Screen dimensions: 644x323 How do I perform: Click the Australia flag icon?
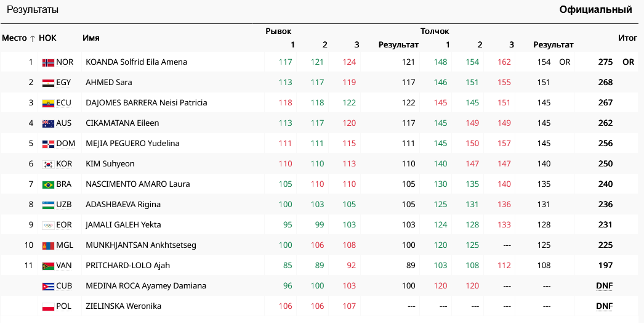(x=48, y=123)
